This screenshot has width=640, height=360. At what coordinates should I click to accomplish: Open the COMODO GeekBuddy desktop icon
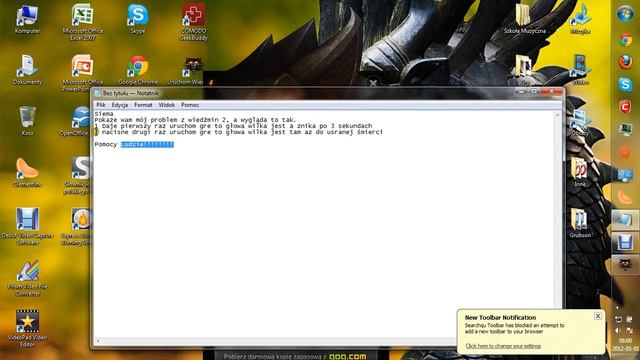point(193,22)
